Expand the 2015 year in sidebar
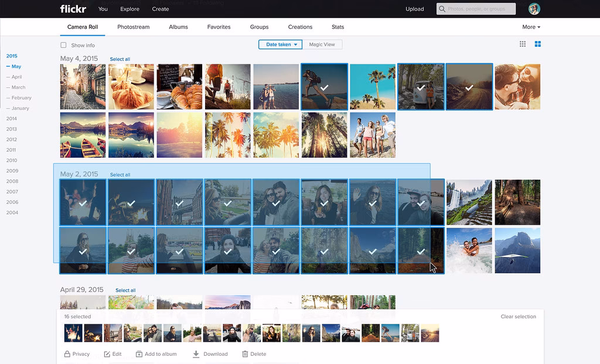The height and width of the screenshot is (364, 600). [13, 56]
